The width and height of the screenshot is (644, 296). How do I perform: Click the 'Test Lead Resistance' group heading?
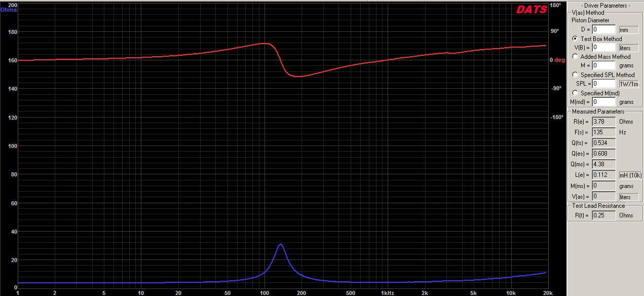point(598,206)
